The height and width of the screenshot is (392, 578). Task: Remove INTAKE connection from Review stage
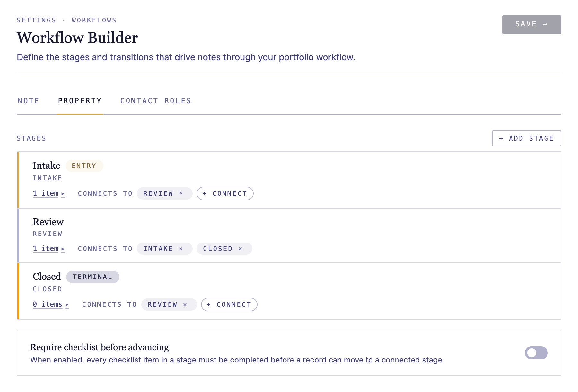pyautogui.click(x=181, y=249)
